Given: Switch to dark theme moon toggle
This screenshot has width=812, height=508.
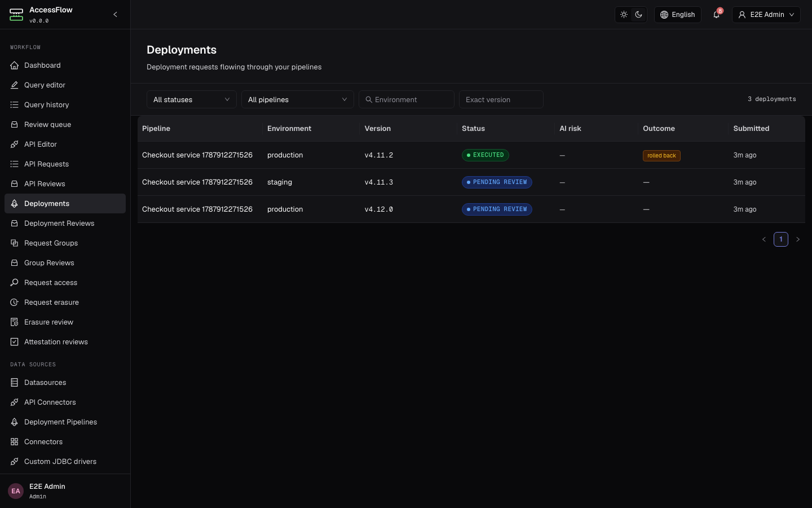Looking at the screenshot, I should coord(638,15).
